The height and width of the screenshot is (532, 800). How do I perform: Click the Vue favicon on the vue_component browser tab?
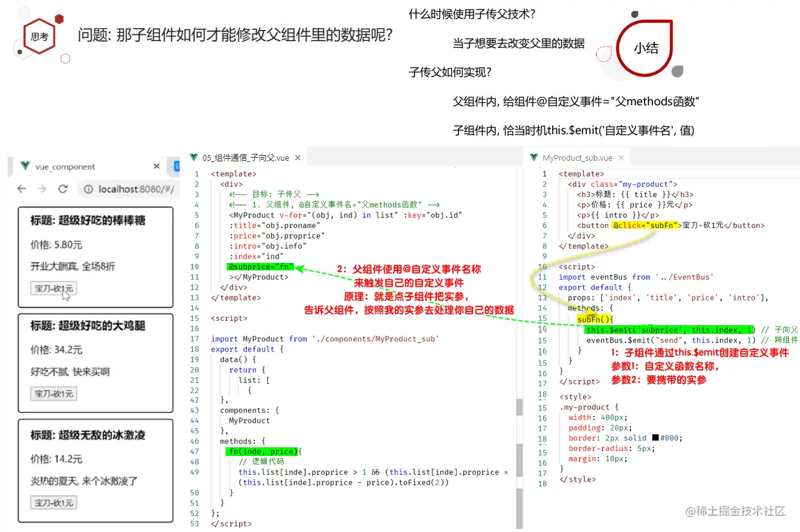point(26,166)
